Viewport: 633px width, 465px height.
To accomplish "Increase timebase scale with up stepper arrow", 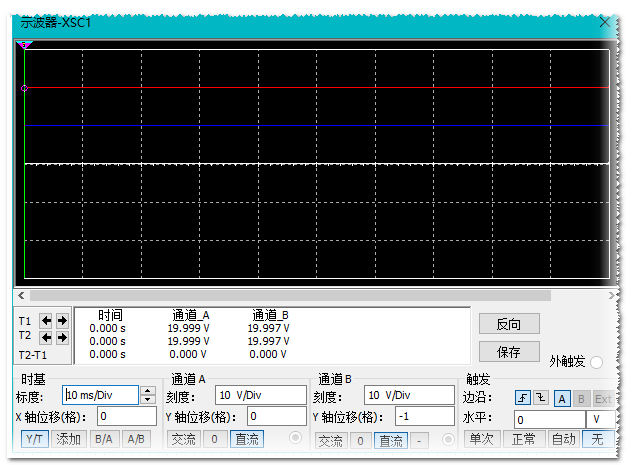I will click(x=148, y=391).
